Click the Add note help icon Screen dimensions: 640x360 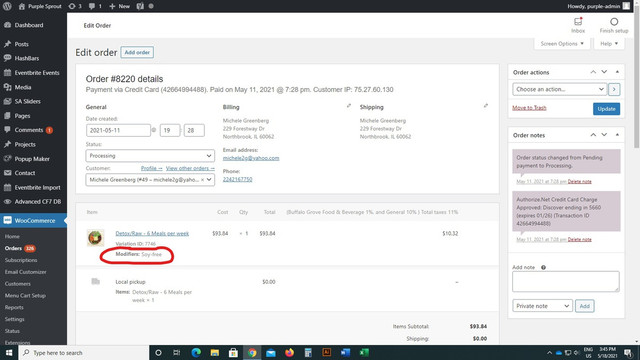(543, 267)
